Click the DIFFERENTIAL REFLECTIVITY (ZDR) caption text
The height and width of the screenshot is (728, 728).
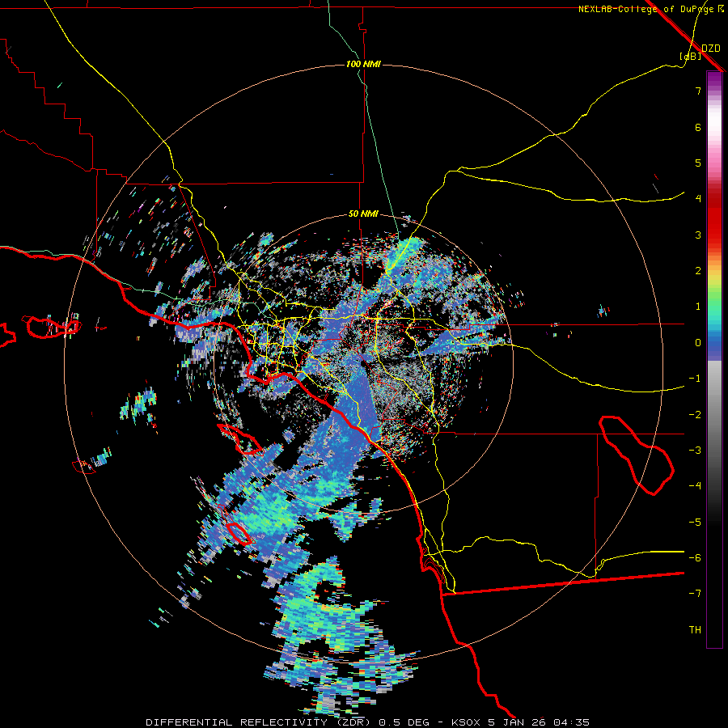coord(260,722)
